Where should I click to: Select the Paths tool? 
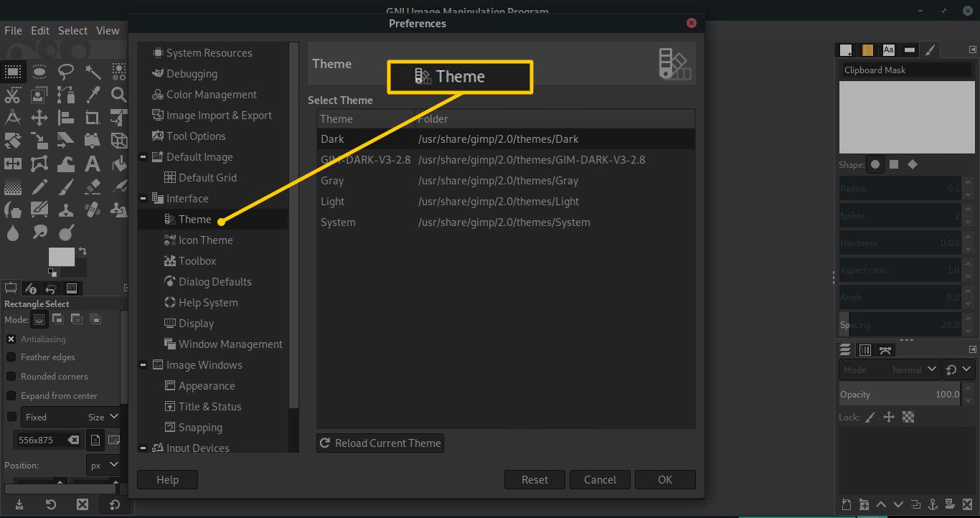tap(66, 94)
